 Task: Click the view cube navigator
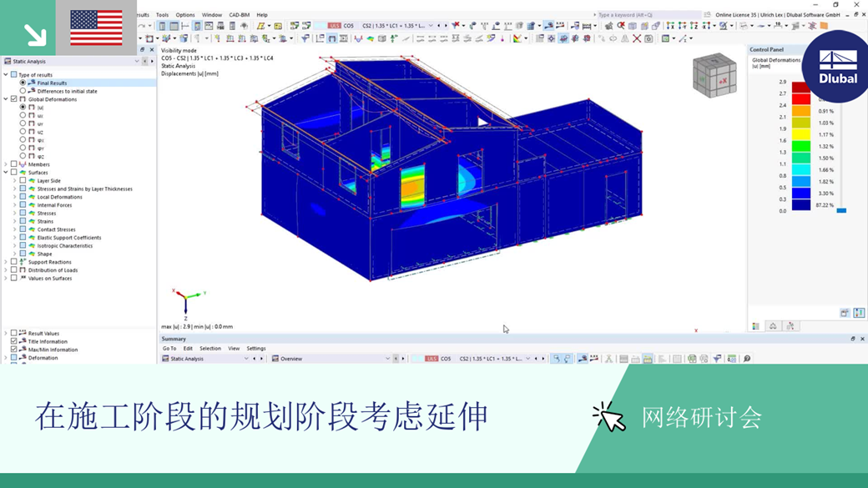[714, 76]
